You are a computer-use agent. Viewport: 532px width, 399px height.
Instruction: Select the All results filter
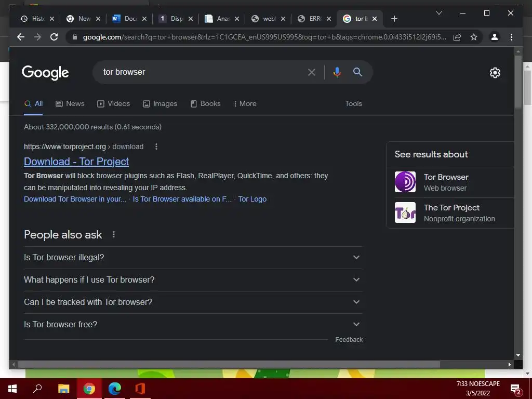coord(33,104)
